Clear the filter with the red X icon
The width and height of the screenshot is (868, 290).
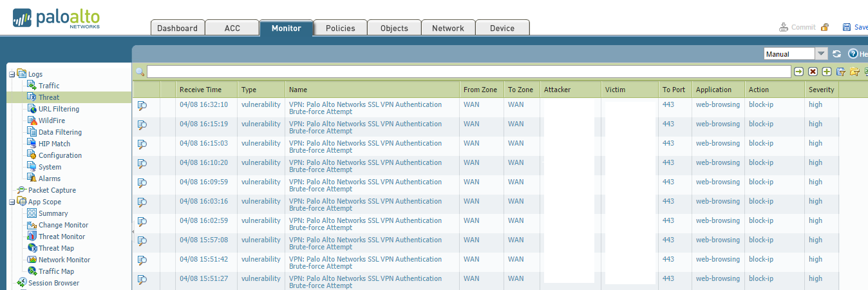[x=813, y=72]
